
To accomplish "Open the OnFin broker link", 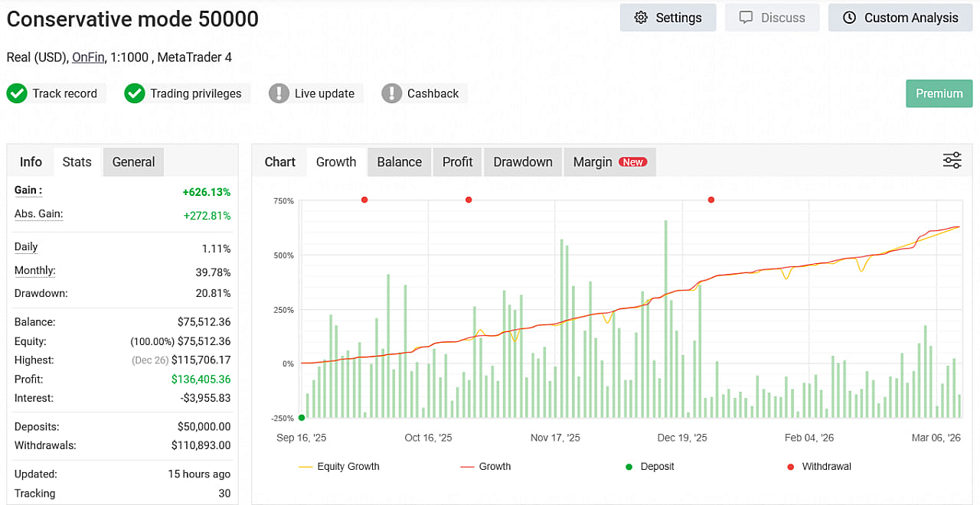I will 88,57.
